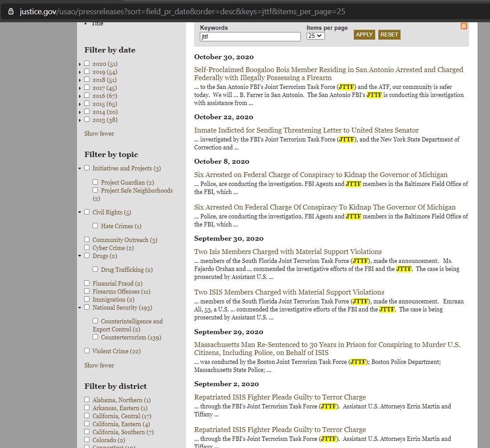Open the Boogaloo Bois Member press release
Screen dimensions: 490x448
(x=328, y=74)
